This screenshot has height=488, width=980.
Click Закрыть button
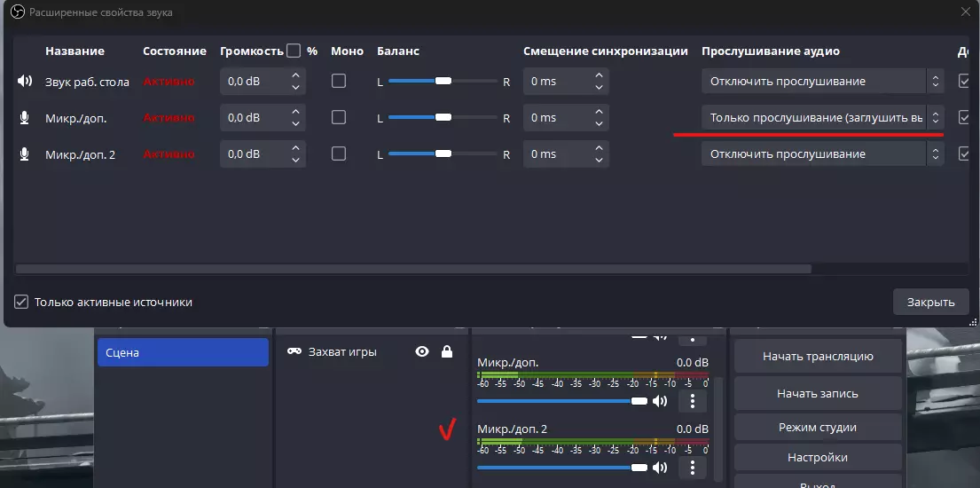coord(930,303)
